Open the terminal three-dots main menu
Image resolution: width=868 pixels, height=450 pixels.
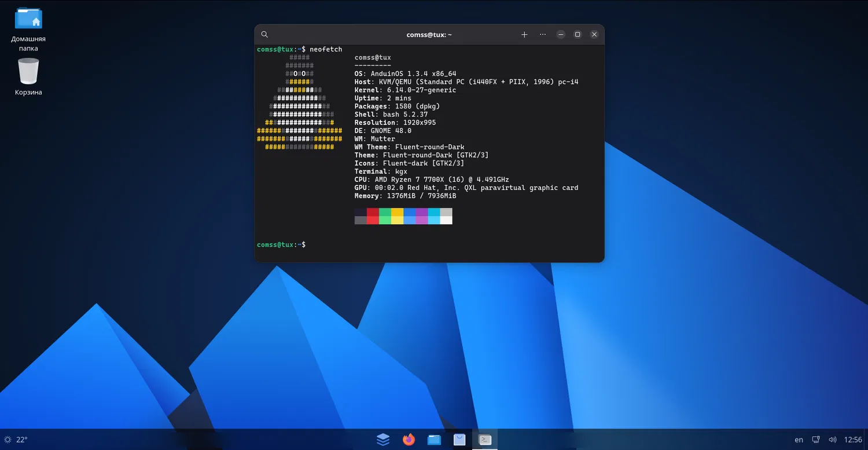point(542,35)
